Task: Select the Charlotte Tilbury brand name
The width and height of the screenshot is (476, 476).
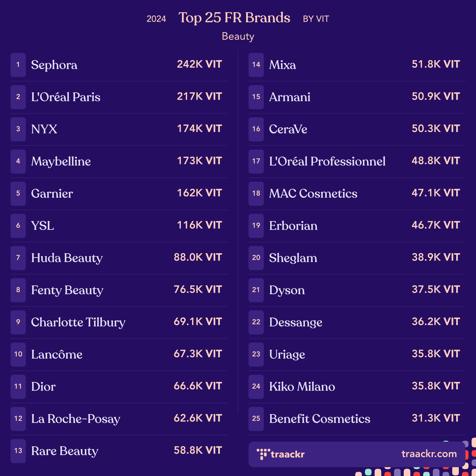Action: tap(78, 322)
